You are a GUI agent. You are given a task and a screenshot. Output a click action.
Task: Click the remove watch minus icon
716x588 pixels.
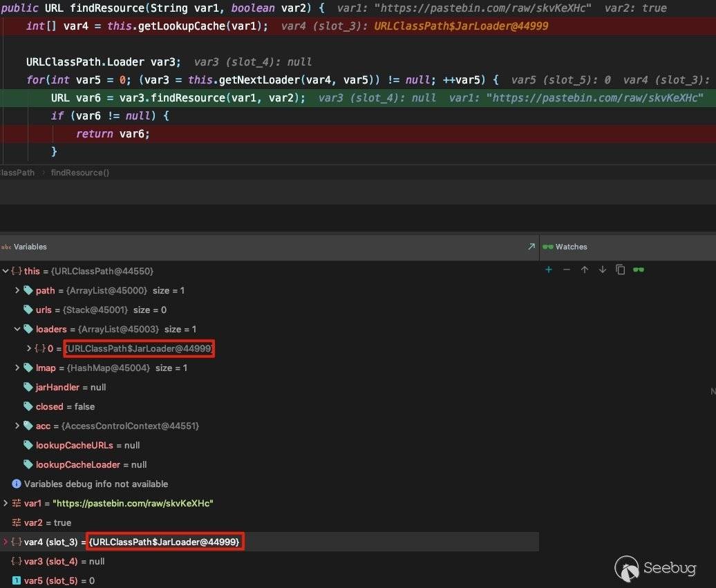tap(567, 269)
